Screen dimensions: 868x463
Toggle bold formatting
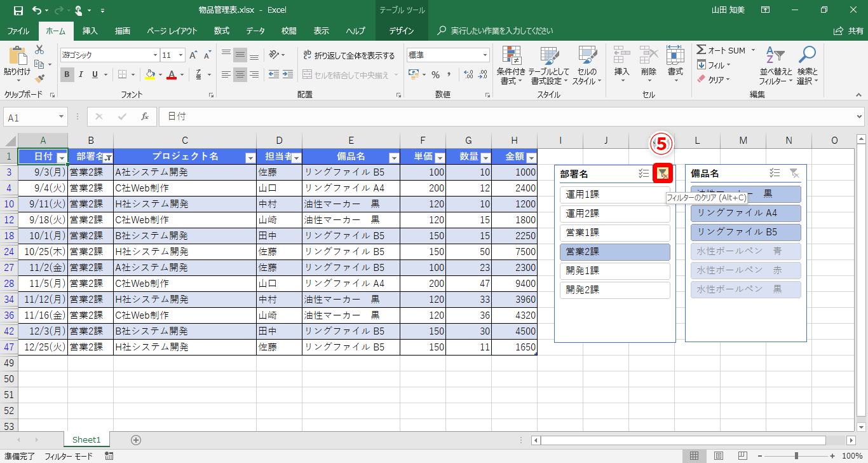tap(67, 74)
